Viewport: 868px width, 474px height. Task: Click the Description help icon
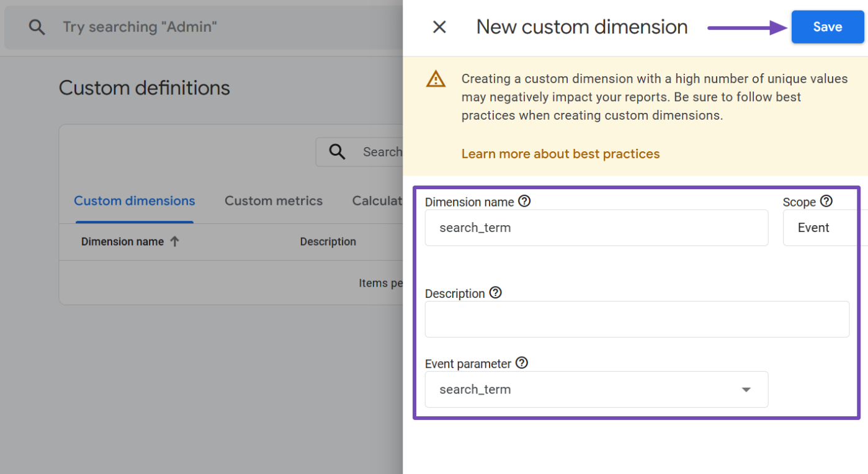[x=495, y=292]
